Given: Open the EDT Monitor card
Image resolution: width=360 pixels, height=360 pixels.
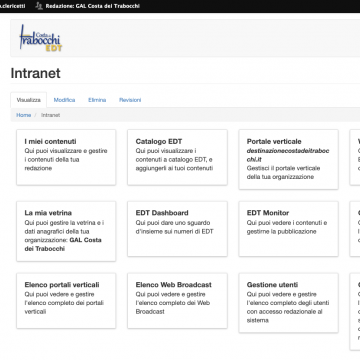Looking at the screenshot, I should click(289, 229).
